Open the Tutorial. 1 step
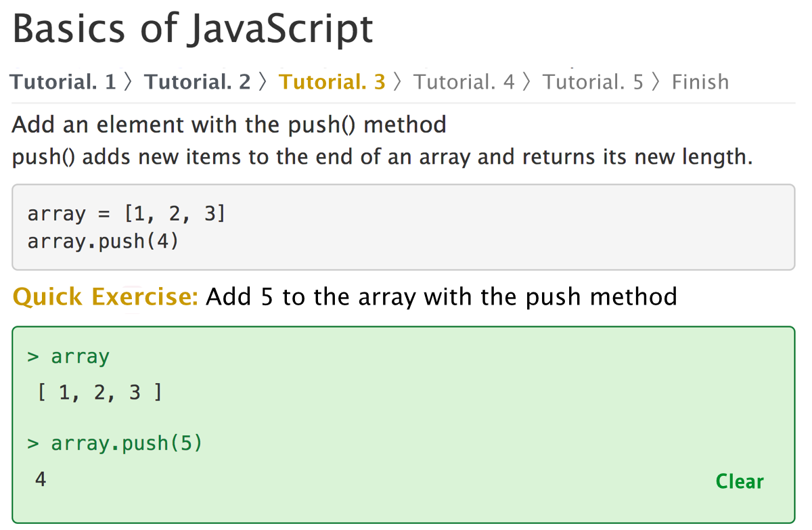This screenshot has height=530, width=812. [x=63, y=82]
